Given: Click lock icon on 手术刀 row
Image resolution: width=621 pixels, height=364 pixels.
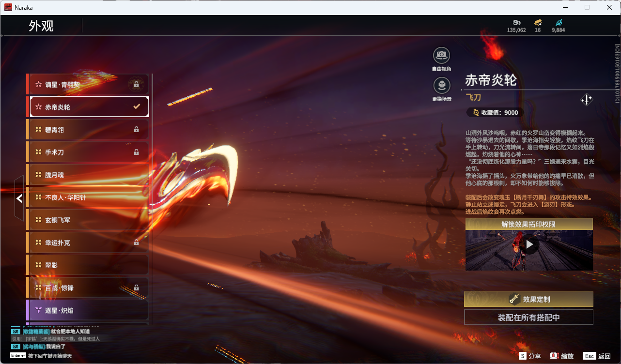Looking at the screenshot, I should click(x=136, y=152).
